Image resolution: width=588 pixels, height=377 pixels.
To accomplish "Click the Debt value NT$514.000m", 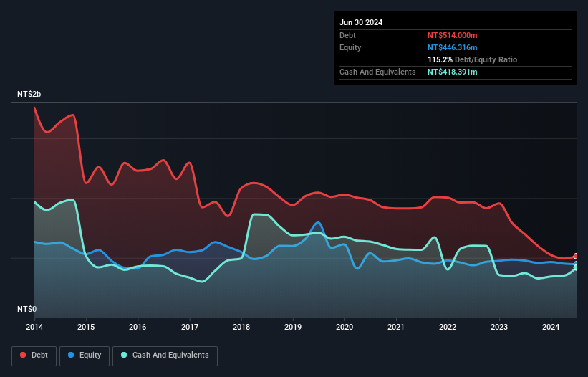I will pos(452,35).
